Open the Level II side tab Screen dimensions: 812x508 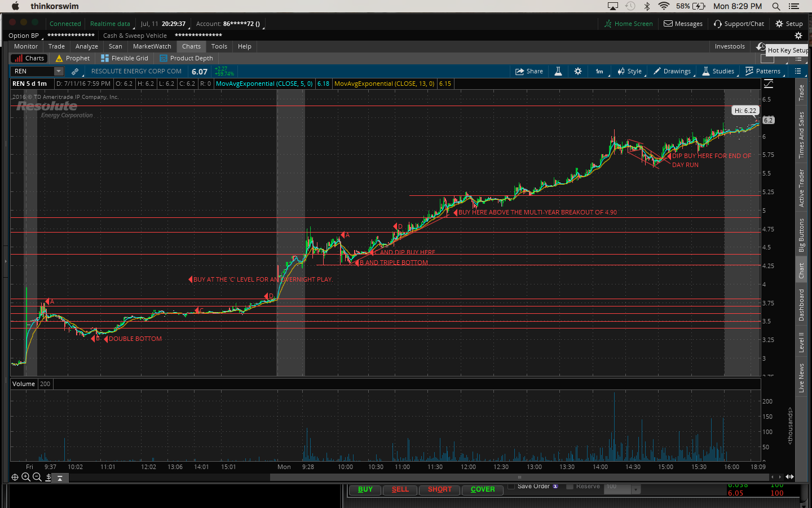pos(801,343)
